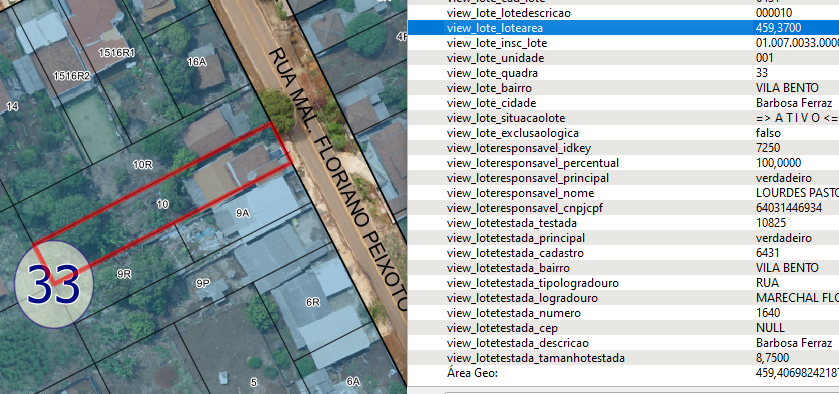Click the Área Geo row

click(x=623, y=373)
